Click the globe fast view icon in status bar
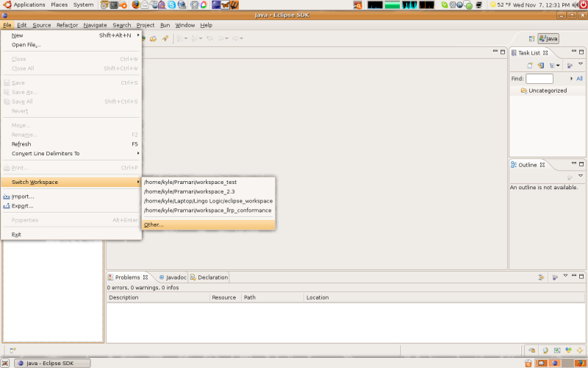 pyautogui.click(x=545, y=350)
